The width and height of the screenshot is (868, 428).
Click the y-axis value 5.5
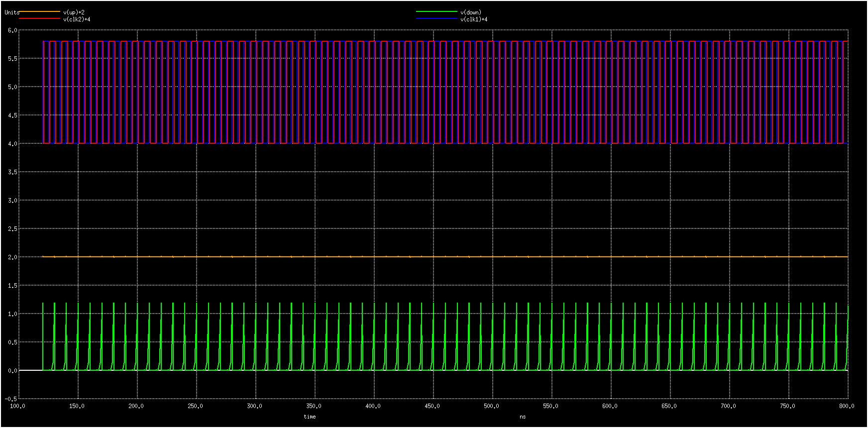(12, 58)
